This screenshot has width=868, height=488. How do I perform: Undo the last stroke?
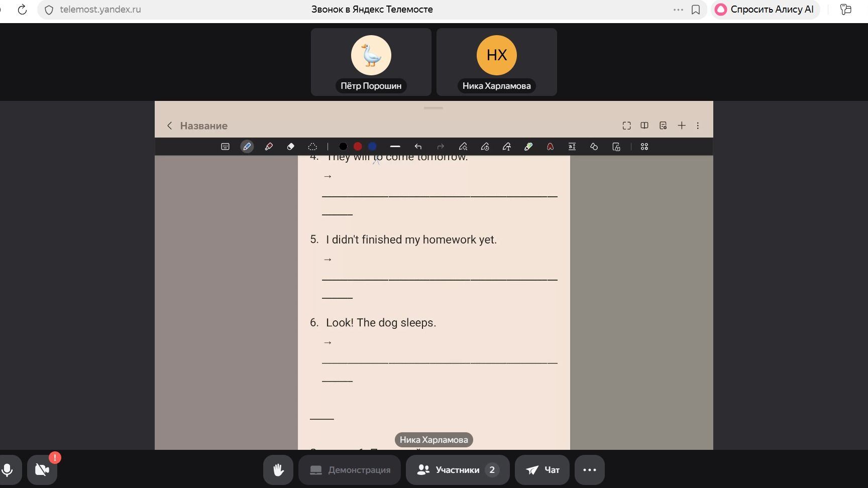(418, 147)
